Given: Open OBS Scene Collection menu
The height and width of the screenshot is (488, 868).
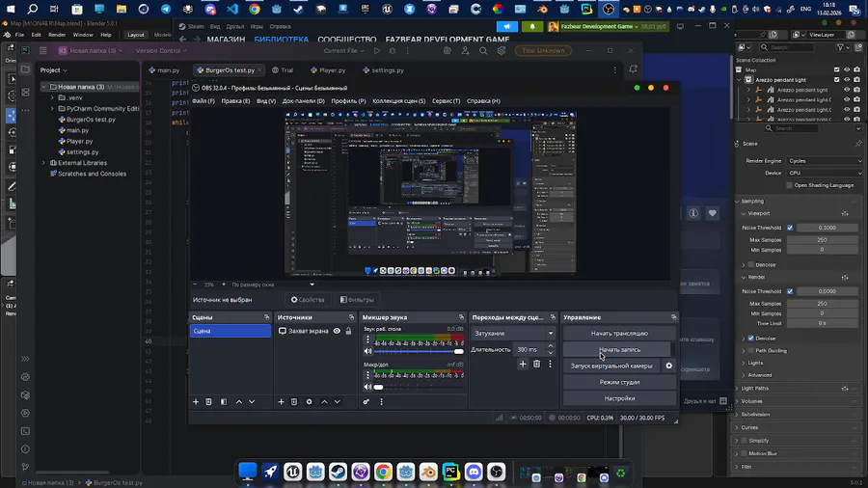Looking at the screenshot, I should [x=398, y=100].
